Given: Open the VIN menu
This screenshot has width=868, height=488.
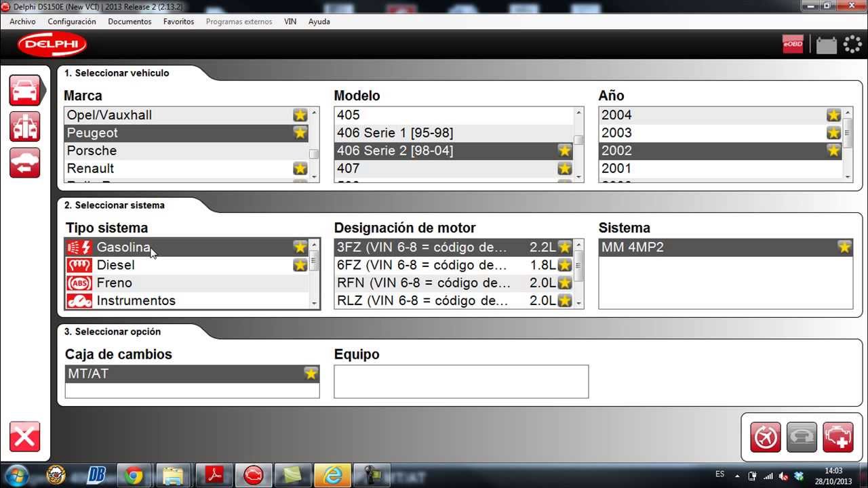Looking at the screenshot, I should tap(290, 22).
